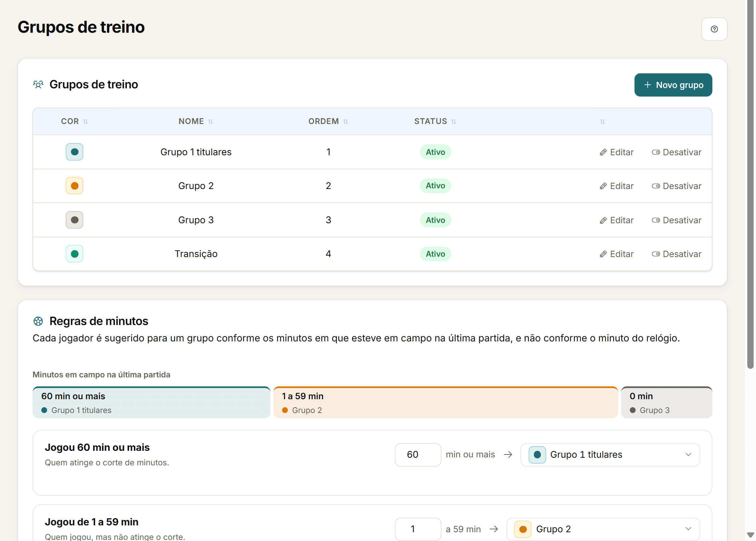
Task: Edit the Transição row
Action: point(616,254)
